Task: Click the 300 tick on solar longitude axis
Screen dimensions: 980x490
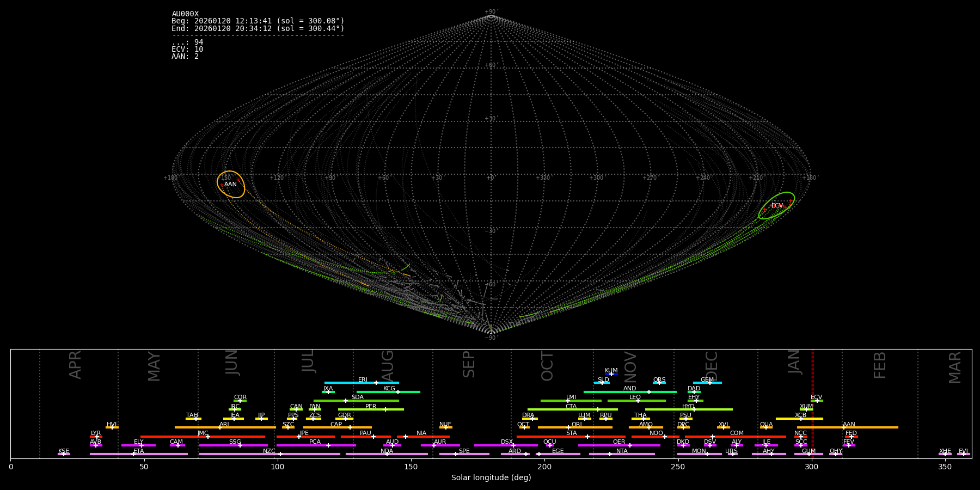Action: point(812,467)
